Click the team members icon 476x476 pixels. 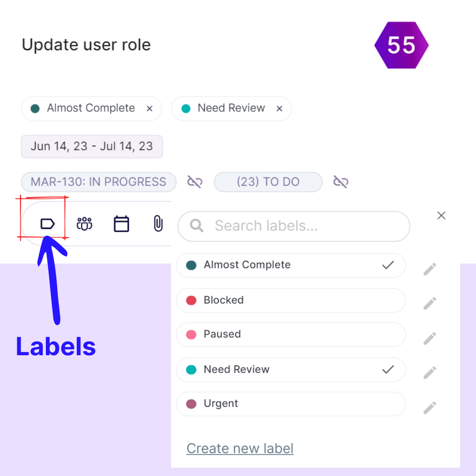pyautogui.click(x=84, y=224)
